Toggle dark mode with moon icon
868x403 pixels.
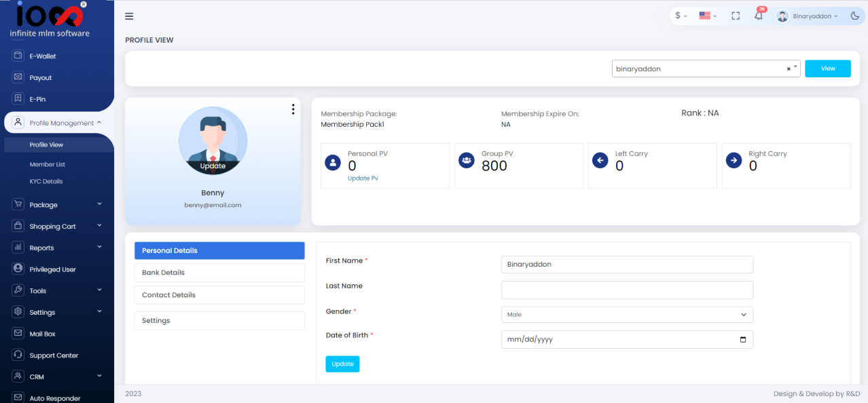(854, 15)
